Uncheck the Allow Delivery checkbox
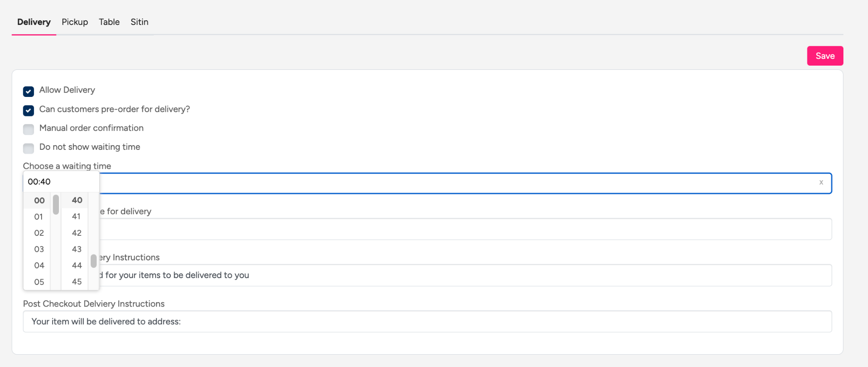The height and width of the screenshot is (367, 868). click(28, 91)
